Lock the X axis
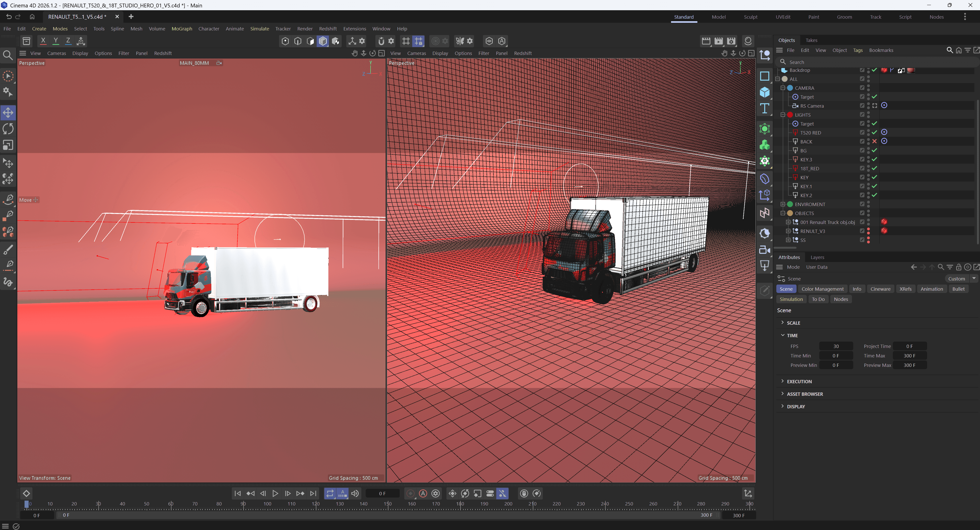This screenshot has height=530, width=980. point(43,41)
